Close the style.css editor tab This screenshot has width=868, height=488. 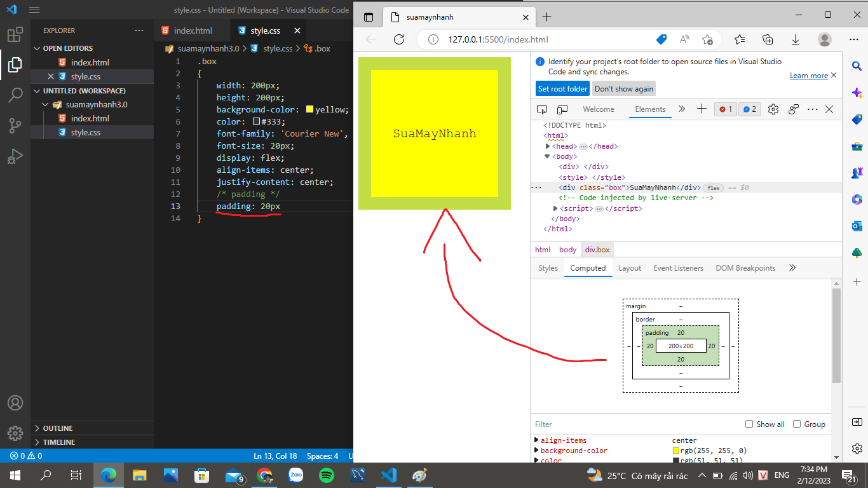point(296,30)
